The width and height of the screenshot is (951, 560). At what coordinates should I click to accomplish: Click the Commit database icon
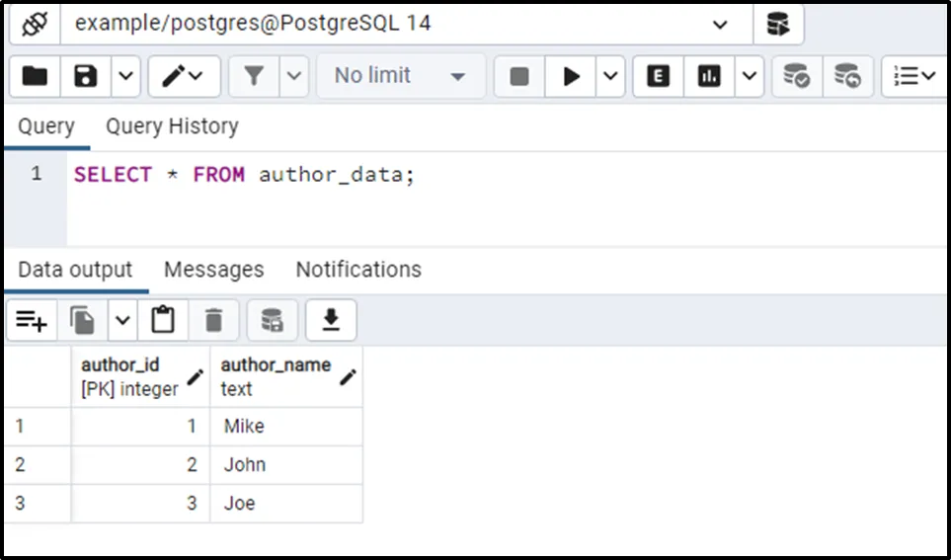pyautogui.click(x=796, y=76)
